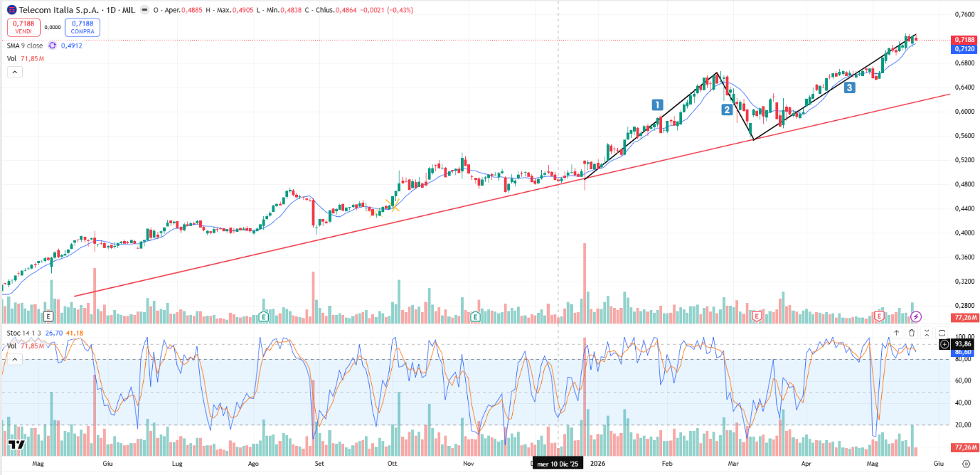Click the Telecom Italia symbol logo
The image size is (980, 475).
(11, 10)
